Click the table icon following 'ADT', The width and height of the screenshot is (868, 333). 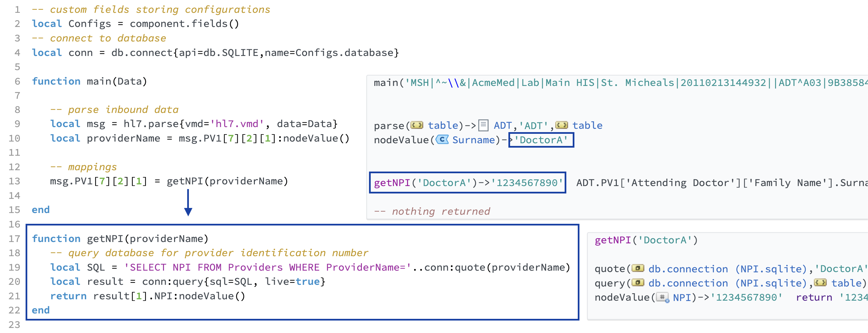(561, 125)
